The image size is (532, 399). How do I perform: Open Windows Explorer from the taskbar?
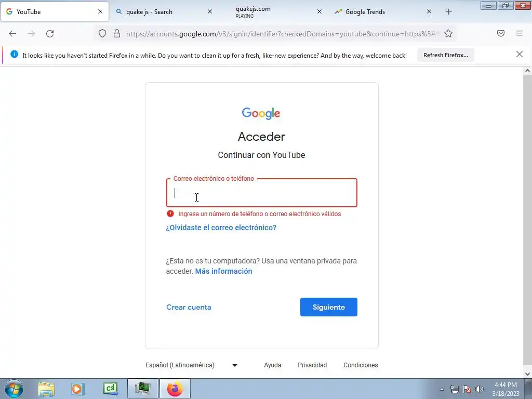pyautogui.click(x=46, y=389)
